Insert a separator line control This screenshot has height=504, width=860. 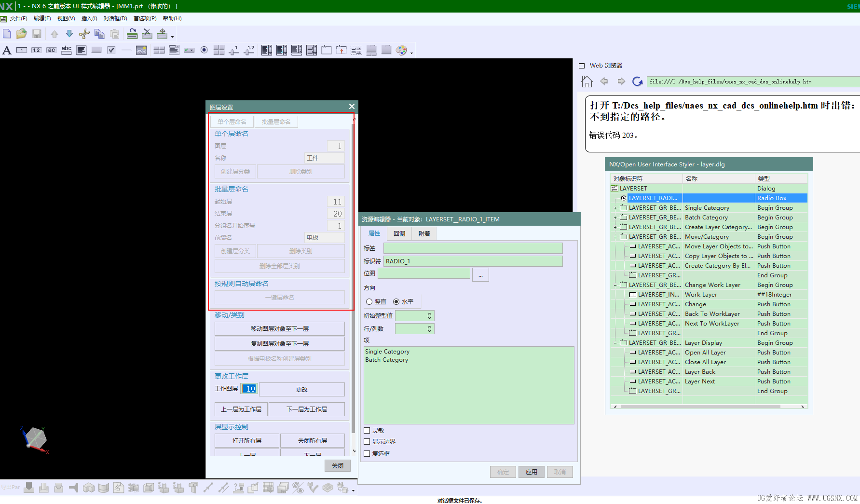click(126, 50)
